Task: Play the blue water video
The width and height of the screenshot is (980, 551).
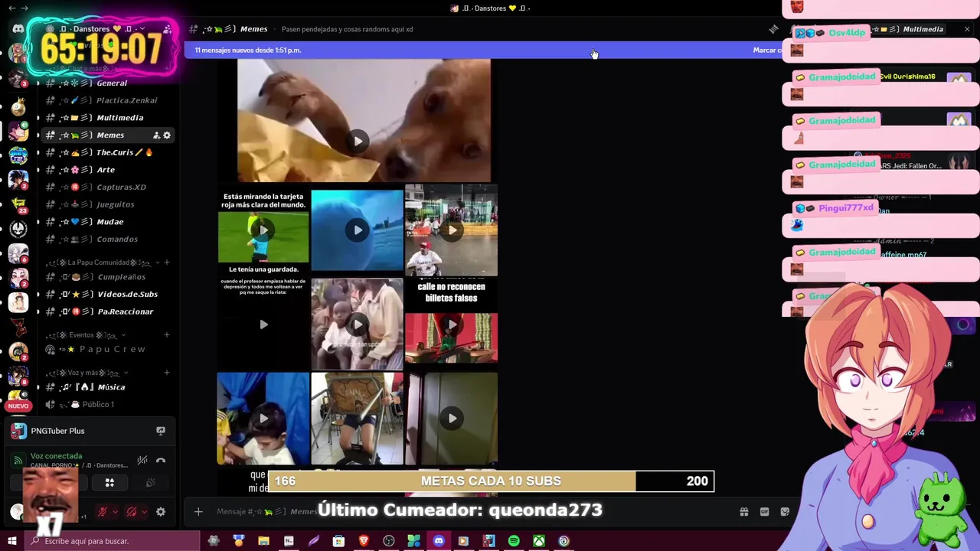Action: pyautogui.click(x=358, y=230)
